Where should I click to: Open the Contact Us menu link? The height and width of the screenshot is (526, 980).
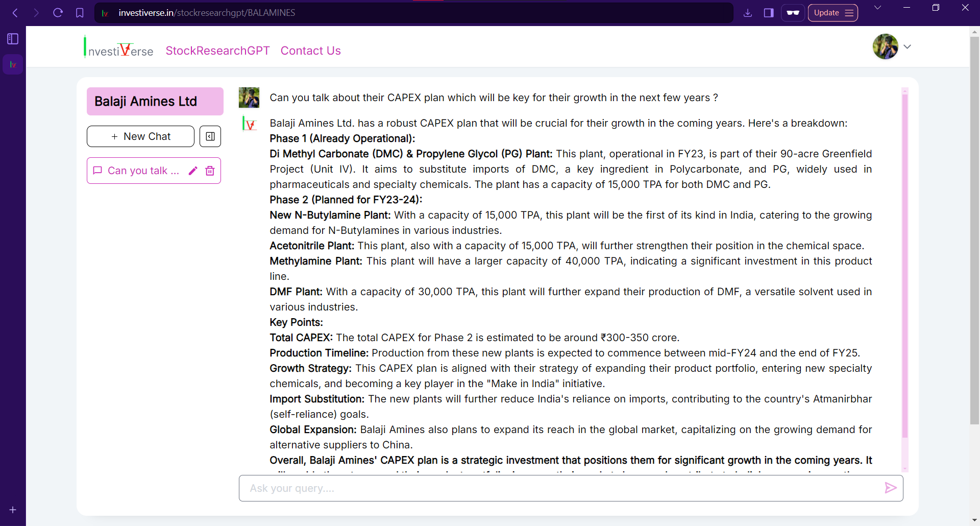click(x=310, y=51)
